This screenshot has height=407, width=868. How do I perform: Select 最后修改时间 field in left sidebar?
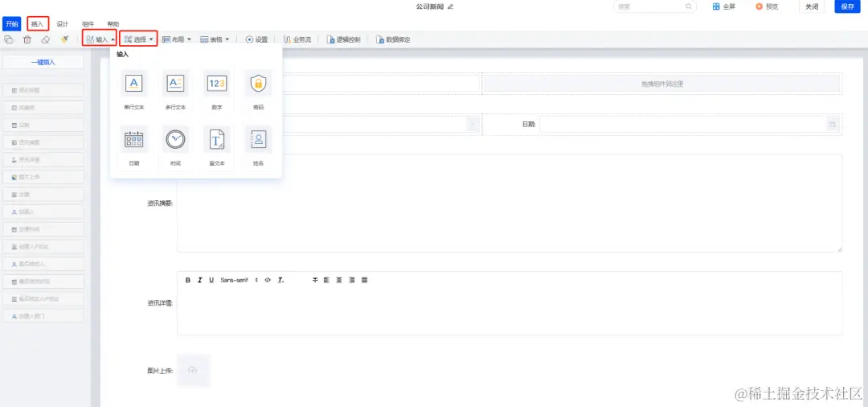pos(43,282)
